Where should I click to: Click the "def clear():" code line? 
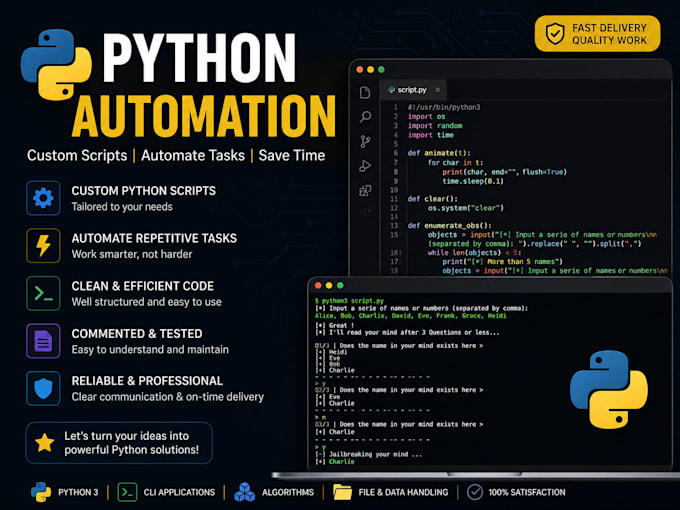(432, 199)
